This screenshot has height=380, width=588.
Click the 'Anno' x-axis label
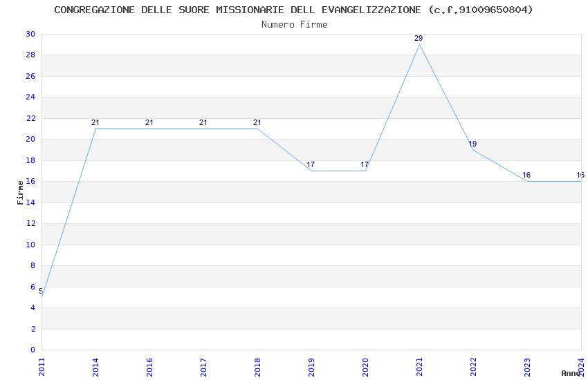[571, 373]
